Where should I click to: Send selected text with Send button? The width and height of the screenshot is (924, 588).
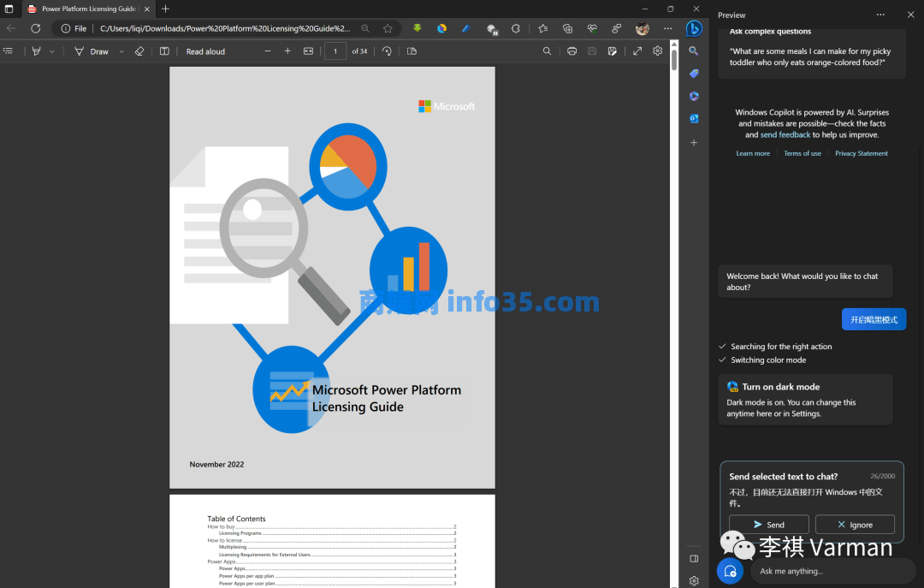click(768, 525)
